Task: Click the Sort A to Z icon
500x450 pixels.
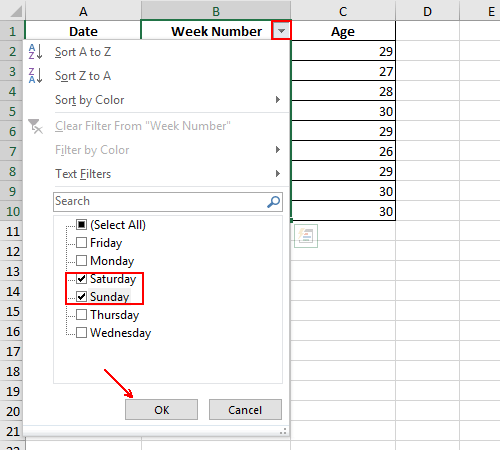Action: (x=35, y=52)
